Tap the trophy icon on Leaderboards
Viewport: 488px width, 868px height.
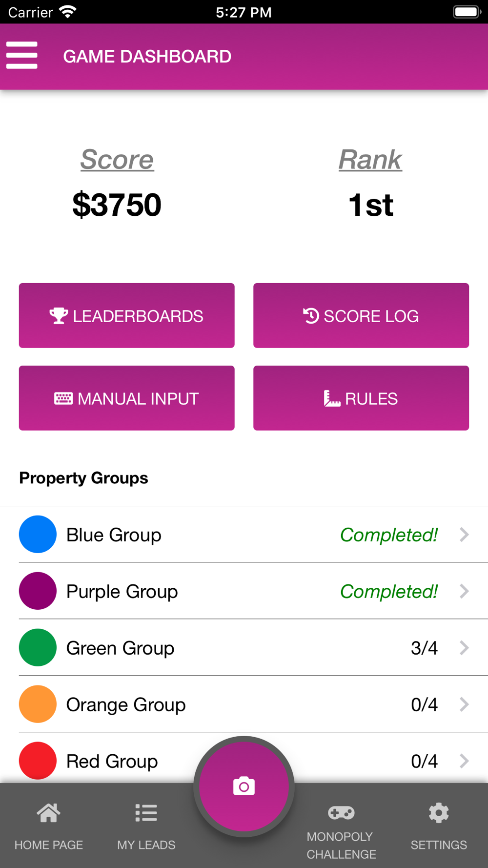coord(59,316)
